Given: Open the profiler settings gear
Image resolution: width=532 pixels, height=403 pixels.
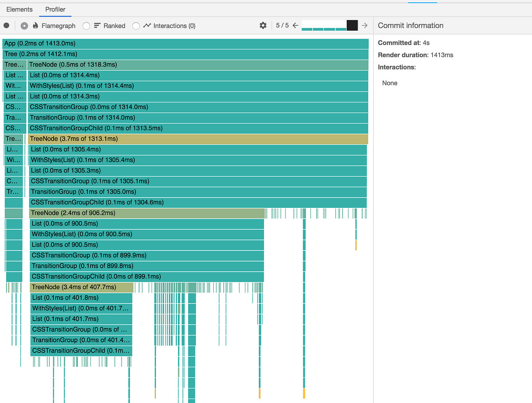Looking at the screenshot, I should coord(263,25).
